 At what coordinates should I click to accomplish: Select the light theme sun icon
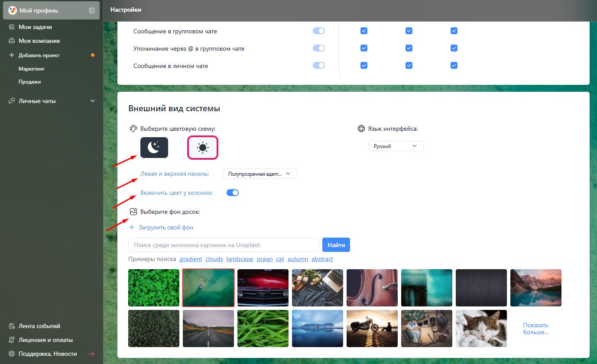coord(202,148)
